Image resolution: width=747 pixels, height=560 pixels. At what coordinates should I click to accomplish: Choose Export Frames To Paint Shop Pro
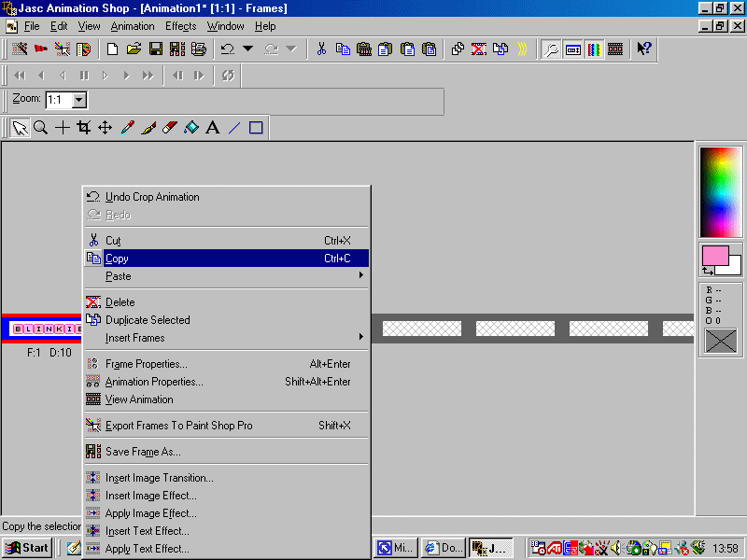point(226,426)
